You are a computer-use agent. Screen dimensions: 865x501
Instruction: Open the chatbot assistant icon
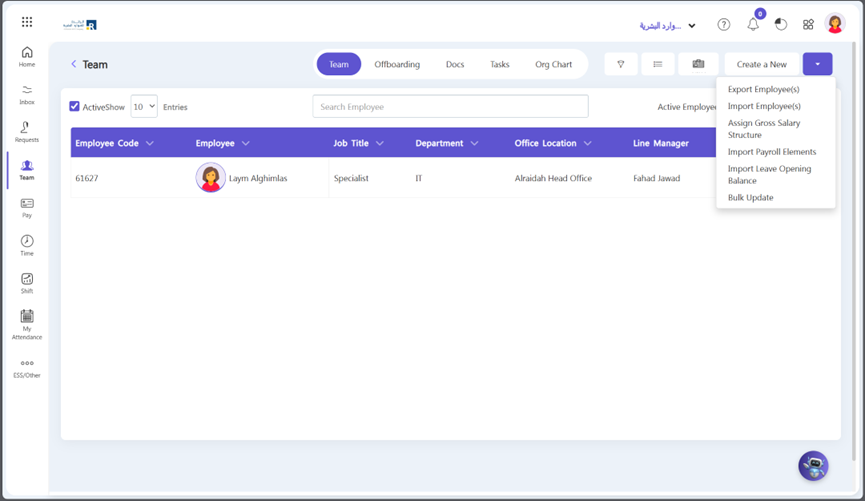pos(813,465)
